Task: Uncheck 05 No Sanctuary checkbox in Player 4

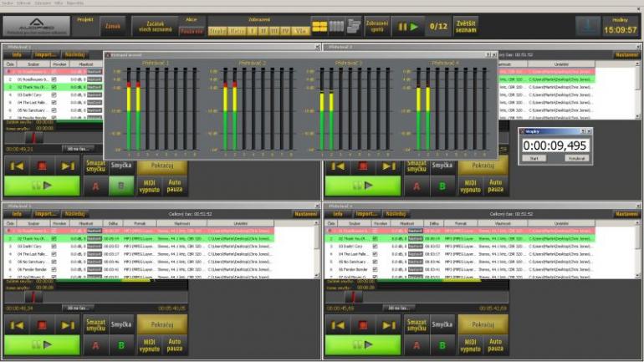Action: click(375, 262)
